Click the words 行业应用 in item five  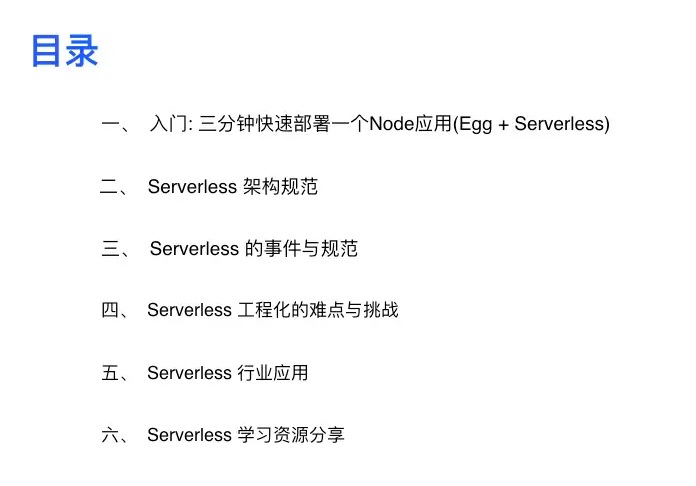273,373
